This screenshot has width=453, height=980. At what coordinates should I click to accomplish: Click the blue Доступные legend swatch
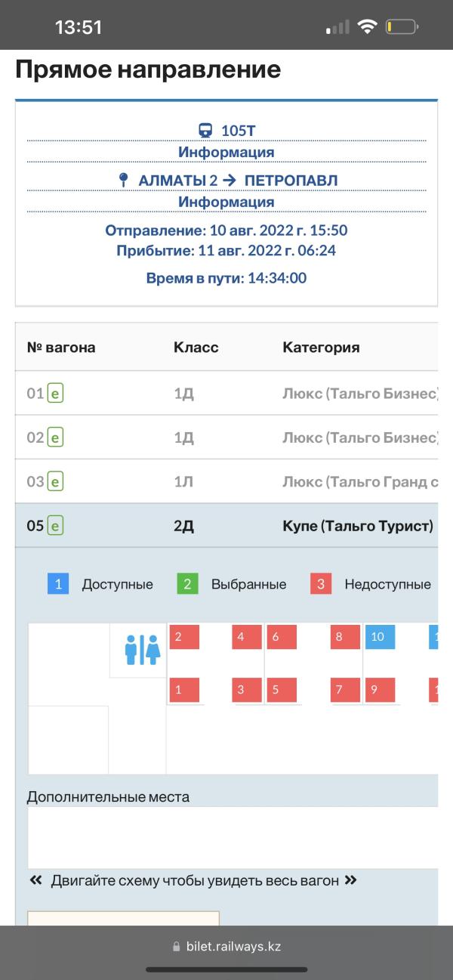tap(59, 584)
